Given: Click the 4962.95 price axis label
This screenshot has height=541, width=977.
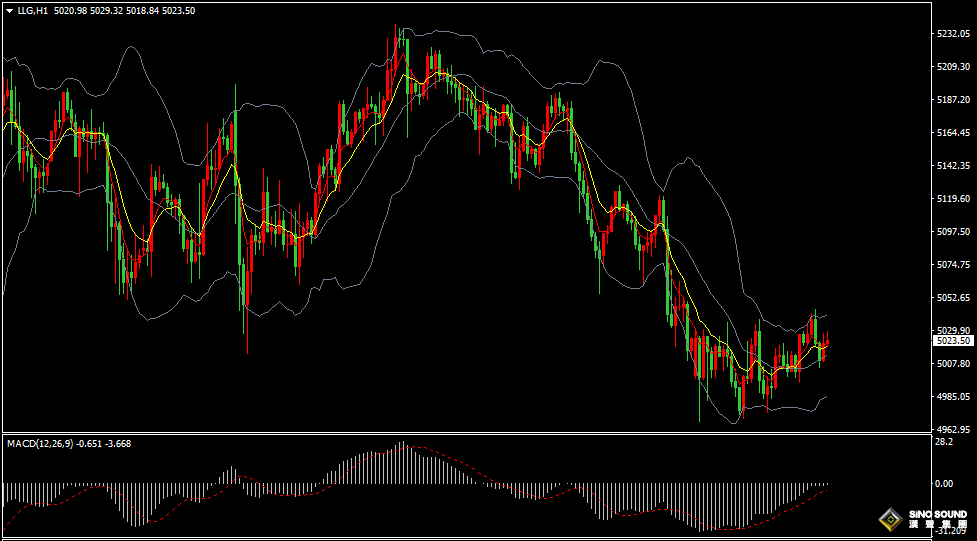Looking at the screenshot, I should 951,429.
